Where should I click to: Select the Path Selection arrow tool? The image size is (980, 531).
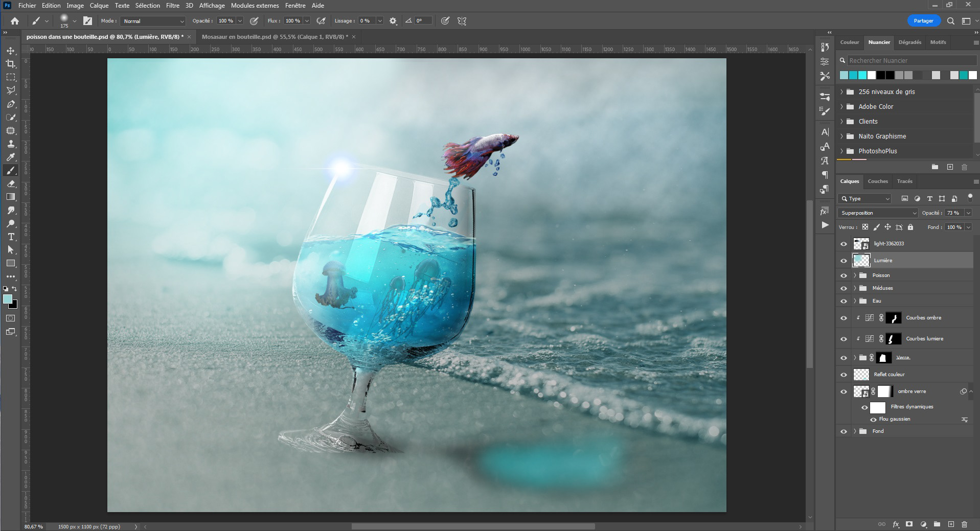click(11, 250)
